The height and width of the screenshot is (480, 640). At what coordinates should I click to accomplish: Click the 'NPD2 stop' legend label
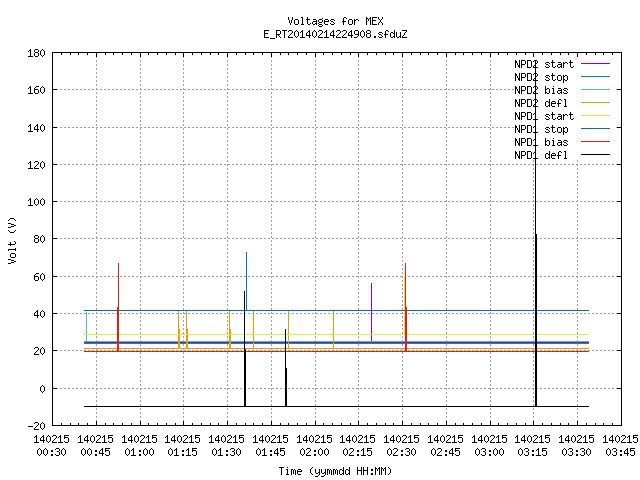coord(541,77)
